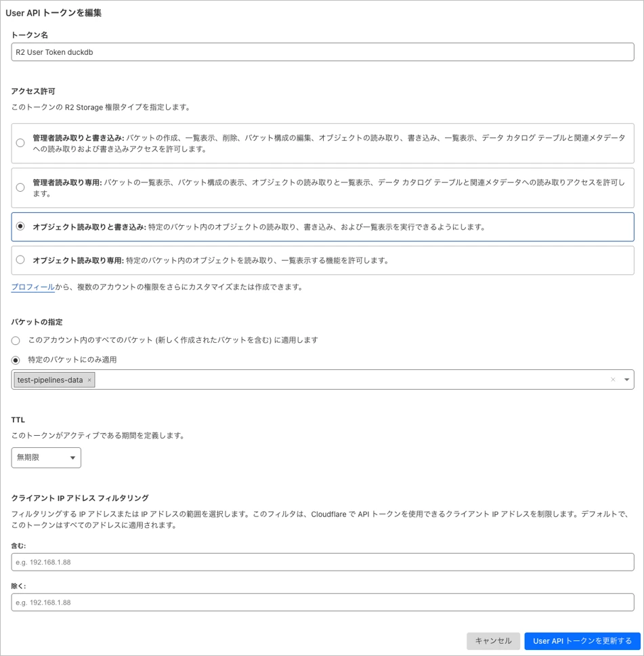The height and width of the screenshot is (656, 644).
Task: Remove the test-pipelines-data bucket tag
Action: [x=89, y=380]
